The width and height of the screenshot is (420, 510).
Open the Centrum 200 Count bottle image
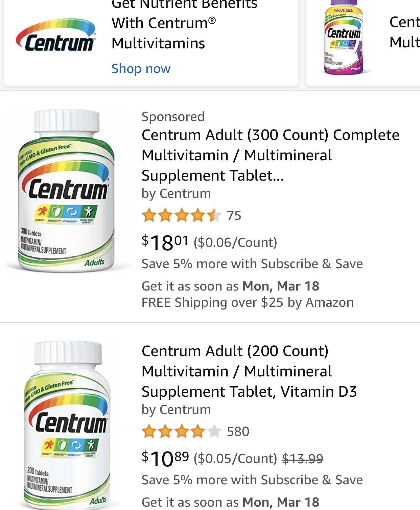(x=67, y=424)
